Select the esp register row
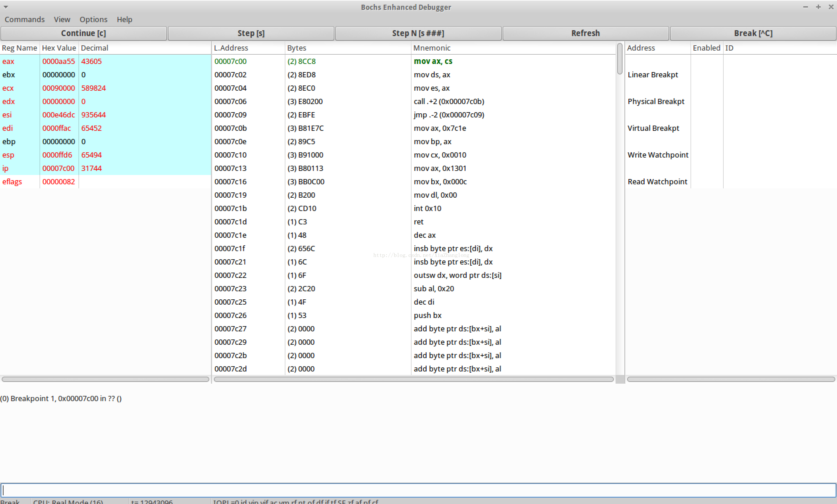 click(105, 155)
